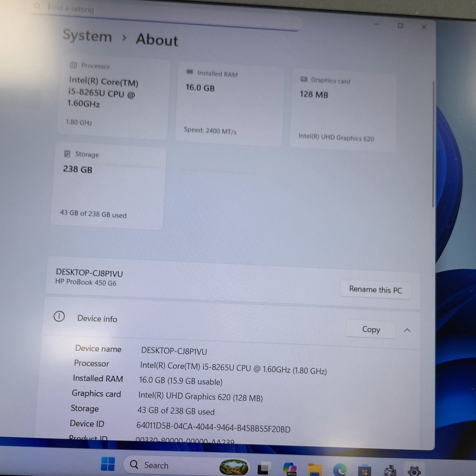Select the '16.0 GB (15.9 GB usable)' value

(x=180, y=381)
